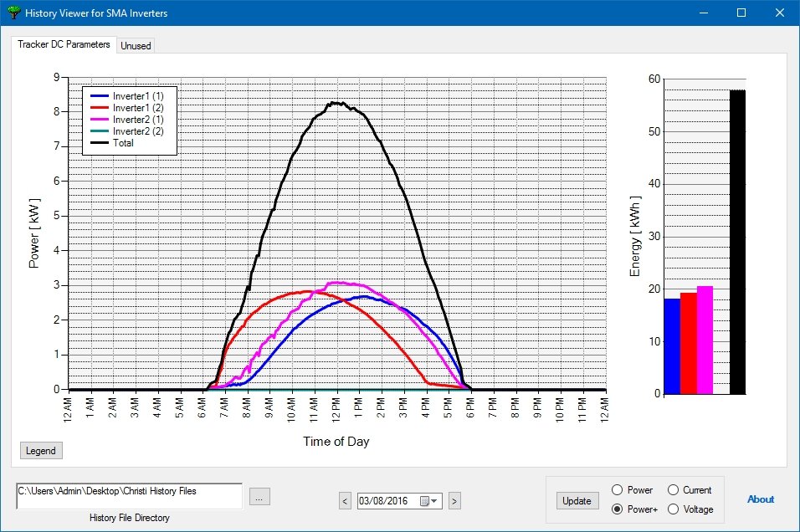Image resolution: width=800 pixels, height=532 pixels.
Task: Click the magenta Inverter2 (1) legend marker
Action: point(100,120)
